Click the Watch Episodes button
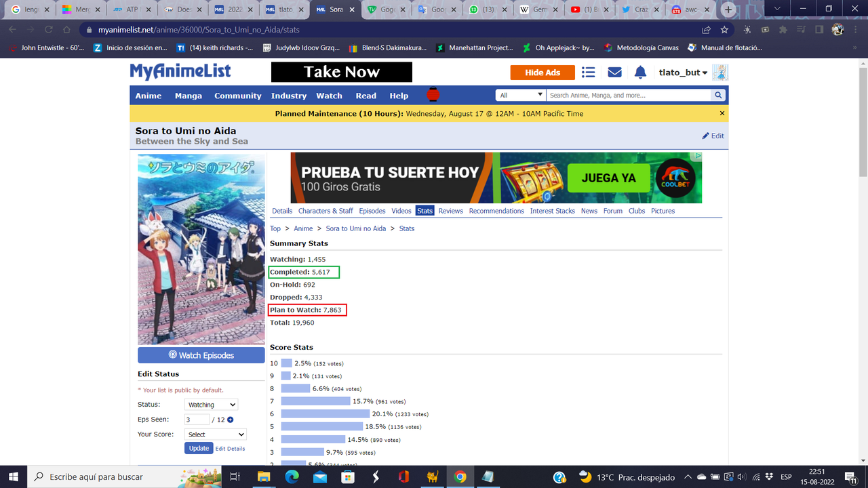The height and width of the screenshot is (488, 868). tap(201, 354)
